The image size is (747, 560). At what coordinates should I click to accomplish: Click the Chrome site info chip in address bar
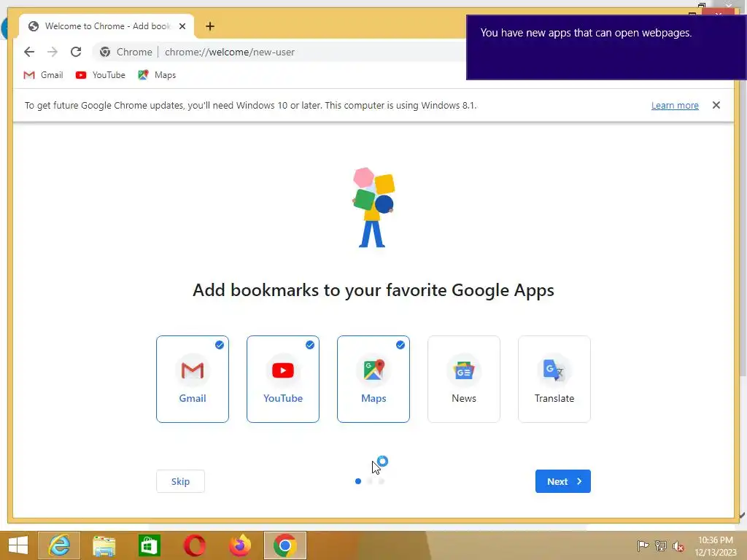125,52
